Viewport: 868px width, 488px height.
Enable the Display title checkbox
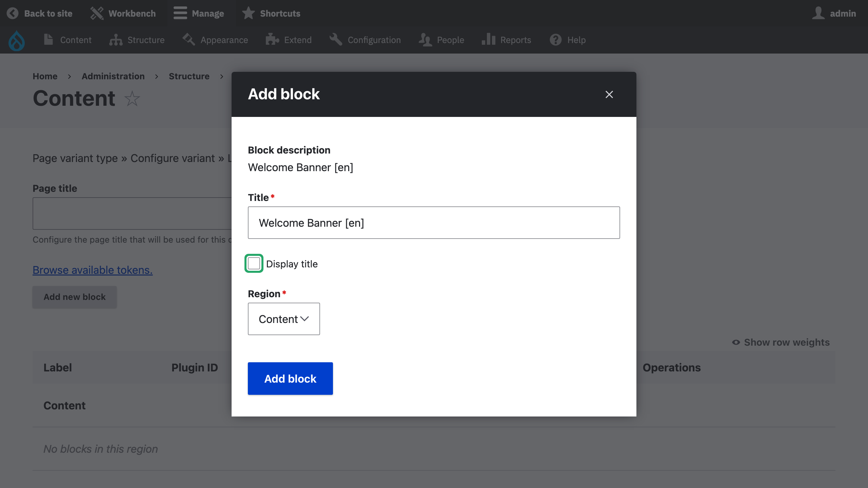coord(254,263)
